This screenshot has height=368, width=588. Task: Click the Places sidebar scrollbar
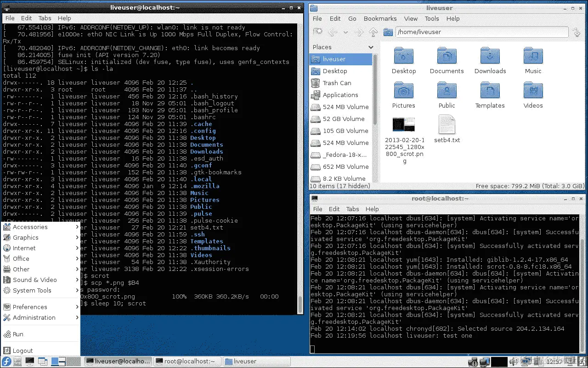(375, 117)
